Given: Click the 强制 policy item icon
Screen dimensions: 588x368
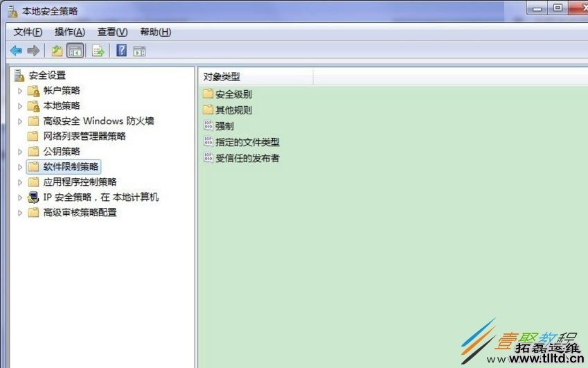Looking at the screenshot, I should tap(208, 125).
